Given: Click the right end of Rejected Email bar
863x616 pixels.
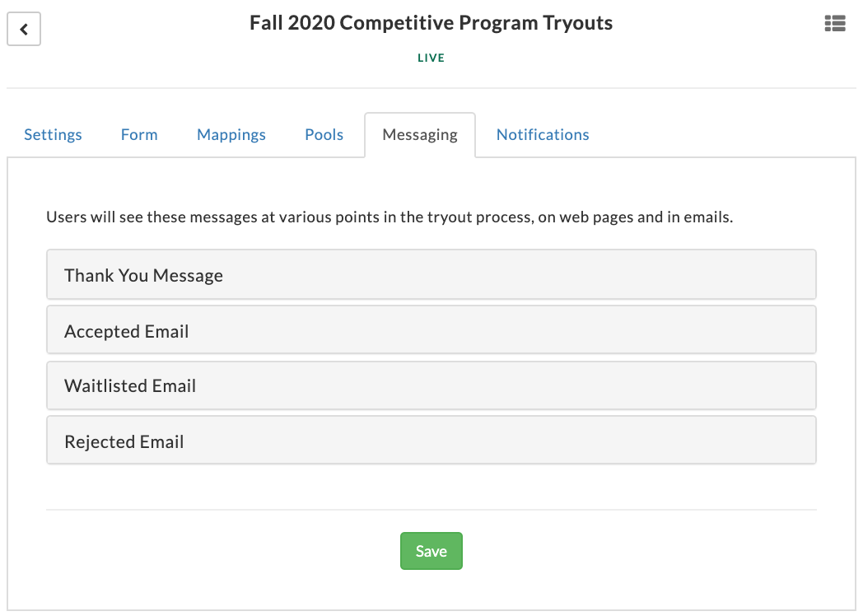Looking at the screenshot, I should [x=792, y=441].
